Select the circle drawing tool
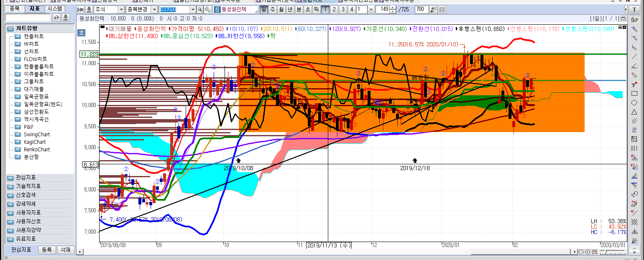 [x=634, y=102]
